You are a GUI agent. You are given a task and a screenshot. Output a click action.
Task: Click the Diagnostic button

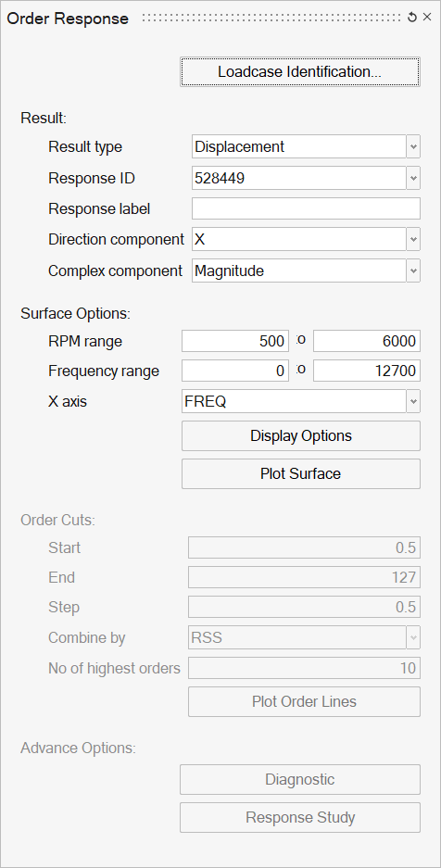coord(300,779)
